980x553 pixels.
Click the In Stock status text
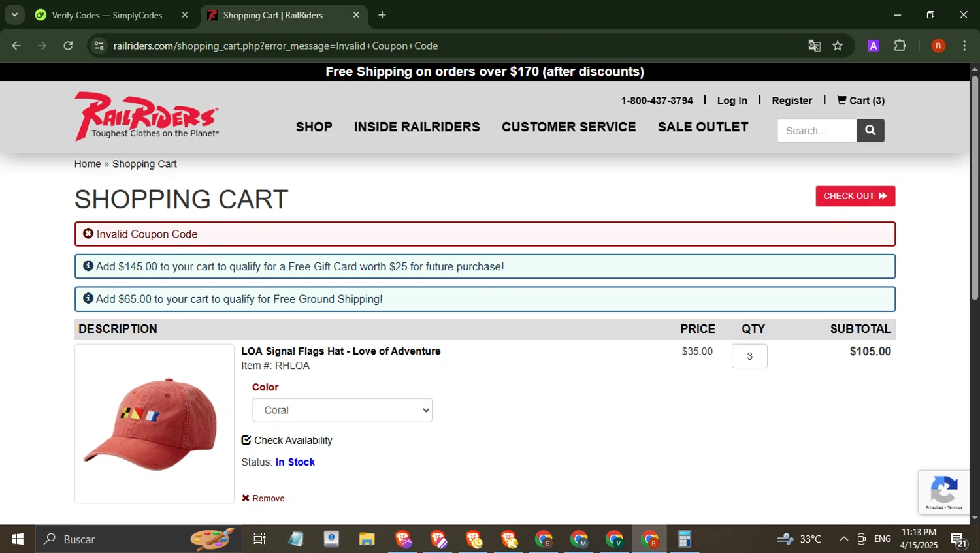pos(295,462)
